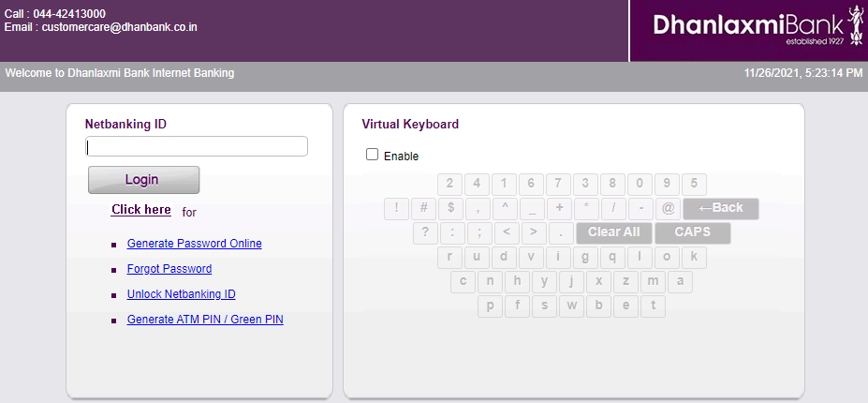The height and width of the screenshot is (403, 868).
Task: Open Generate ATM PIN / Green PIN link
Action: pos(205,320)
